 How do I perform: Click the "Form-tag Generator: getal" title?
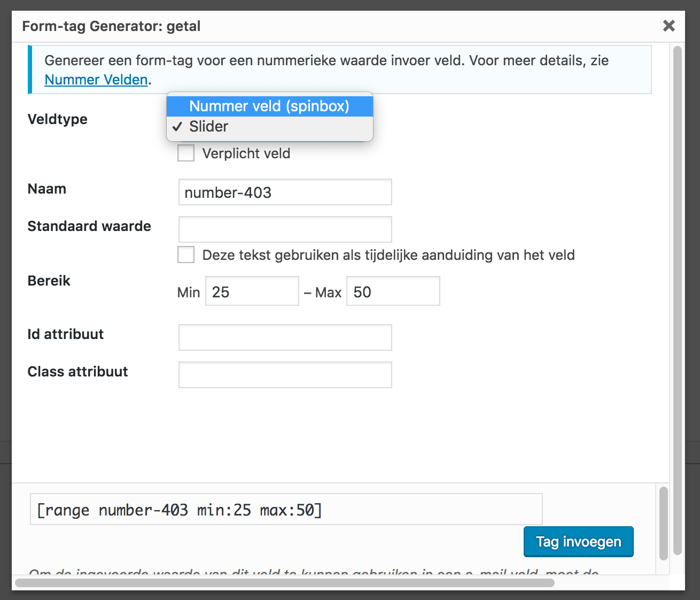pyautogui.click(x=111, y=26)
